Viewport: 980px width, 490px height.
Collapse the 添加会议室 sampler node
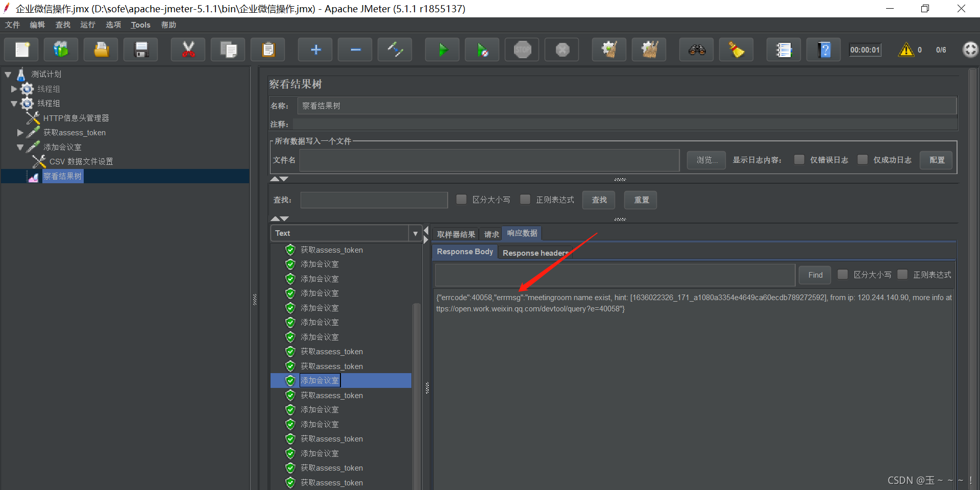pyautogui.click(x=20, y=148)
